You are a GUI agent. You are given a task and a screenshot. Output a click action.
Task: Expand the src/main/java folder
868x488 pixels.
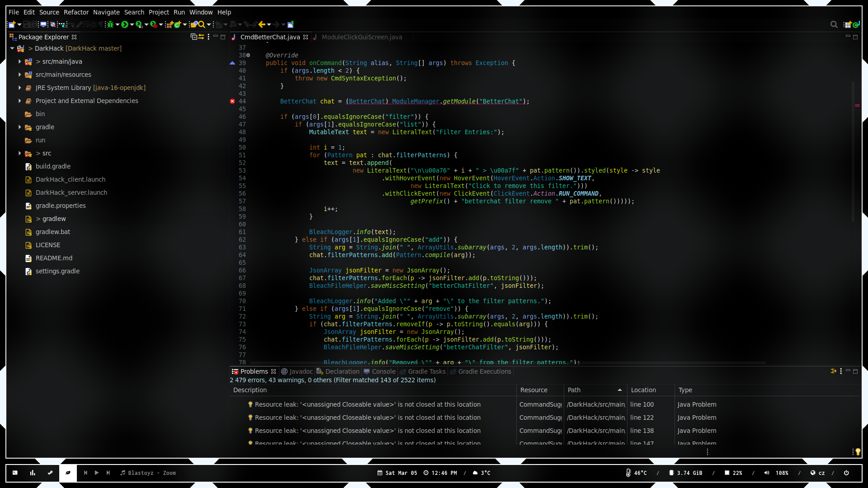point(20,61)
